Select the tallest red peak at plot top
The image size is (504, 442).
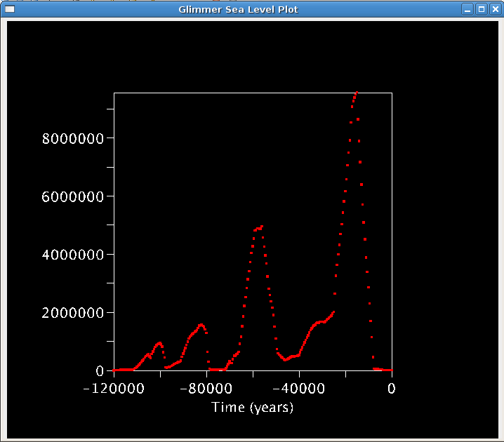point(356,93)
